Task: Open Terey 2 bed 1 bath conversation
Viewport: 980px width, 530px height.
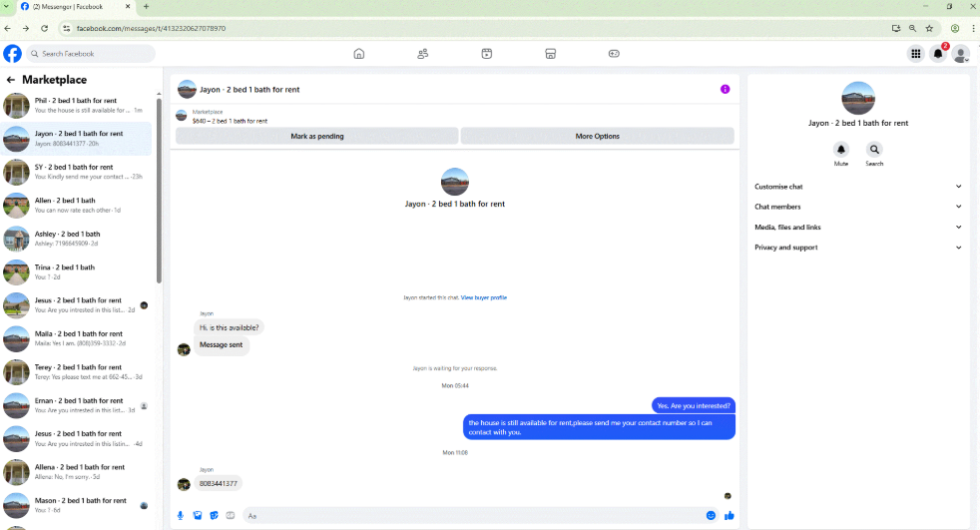Action: (76, 372)
